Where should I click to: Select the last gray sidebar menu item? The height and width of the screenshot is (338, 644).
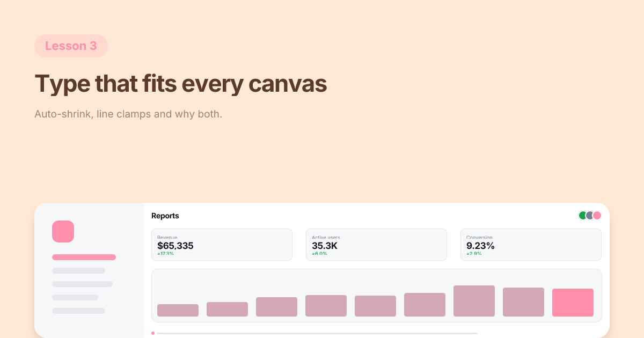pos(78,311)
